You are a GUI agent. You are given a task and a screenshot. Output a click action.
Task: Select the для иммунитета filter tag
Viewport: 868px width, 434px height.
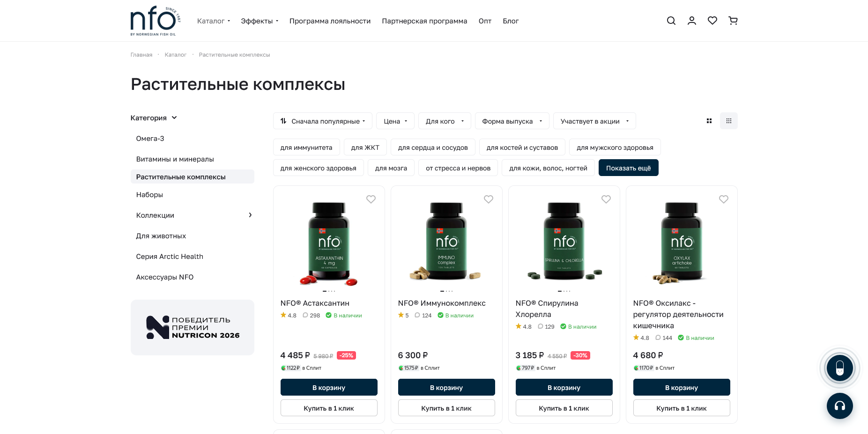(x=306, y=147)
